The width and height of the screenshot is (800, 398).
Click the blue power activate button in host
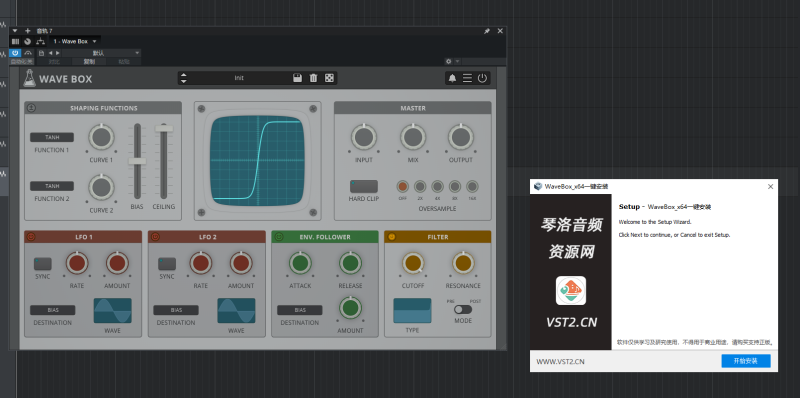click(15, 53)
